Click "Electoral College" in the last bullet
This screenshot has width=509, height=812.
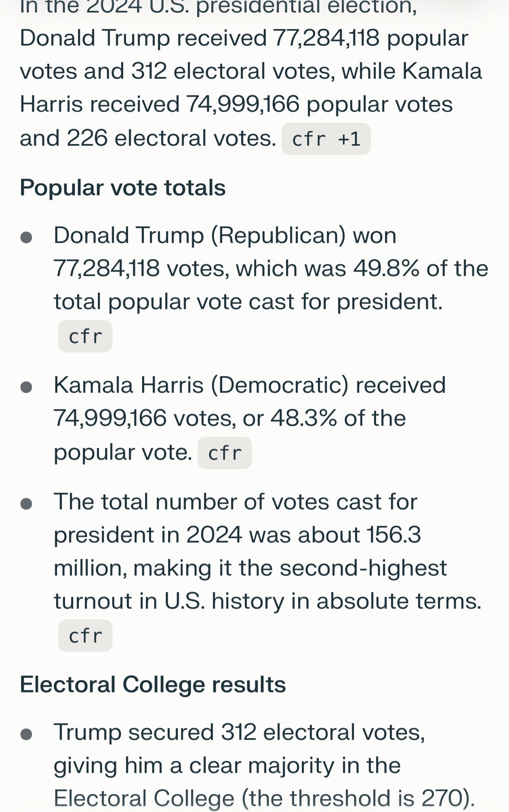point(144,798)
